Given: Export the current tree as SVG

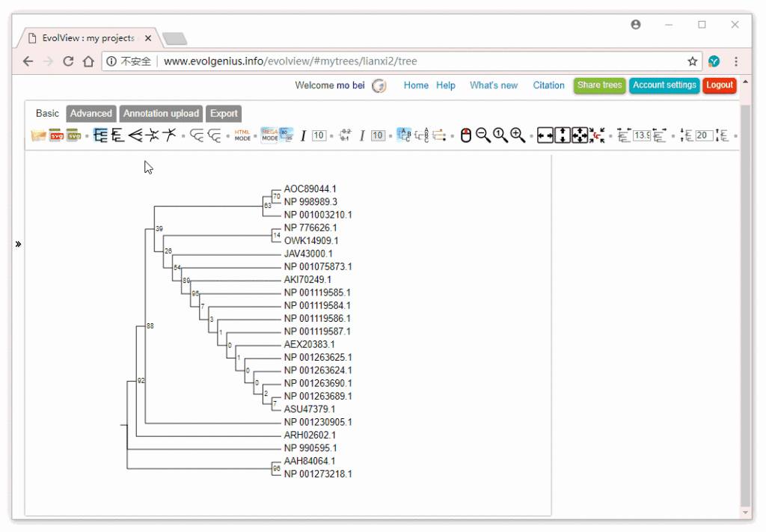Looking at the screenshot, I should (x=56, y=135).
